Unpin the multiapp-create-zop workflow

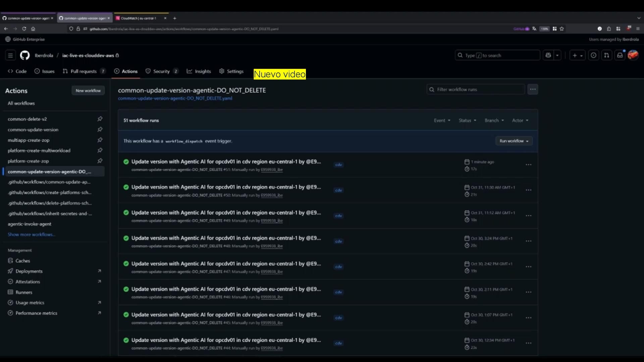100,140
